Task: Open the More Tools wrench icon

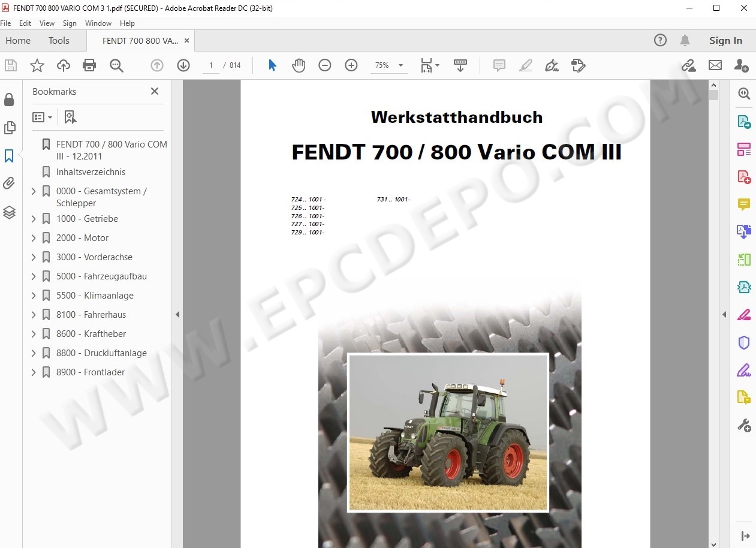Action: click(744, 426)
